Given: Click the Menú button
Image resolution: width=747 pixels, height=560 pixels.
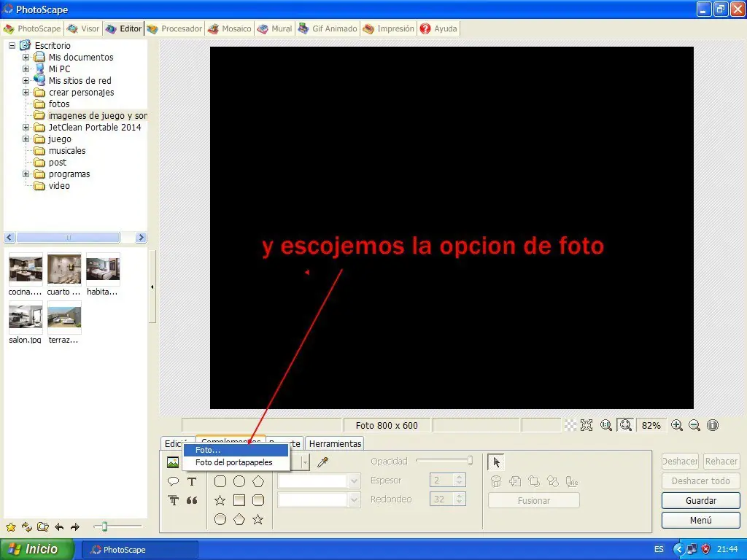Looking at the screenshot, I should pyautogui.click(x=701, y=520).
